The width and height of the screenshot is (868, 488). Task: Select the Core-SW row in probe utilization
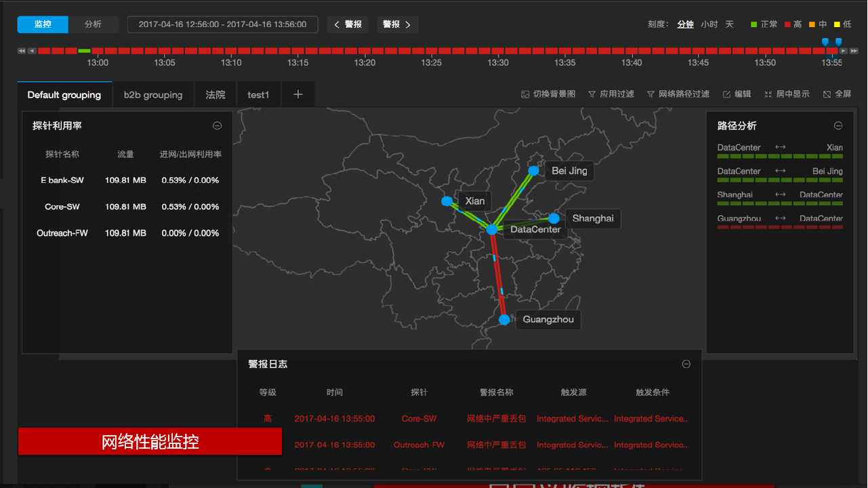[127, 207]
